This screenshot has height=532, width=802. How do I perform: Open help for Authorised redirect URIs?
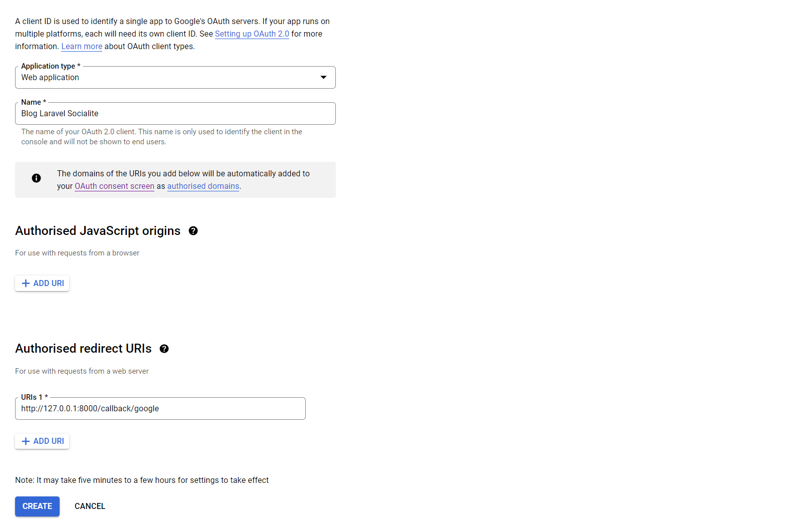(164, 349)
